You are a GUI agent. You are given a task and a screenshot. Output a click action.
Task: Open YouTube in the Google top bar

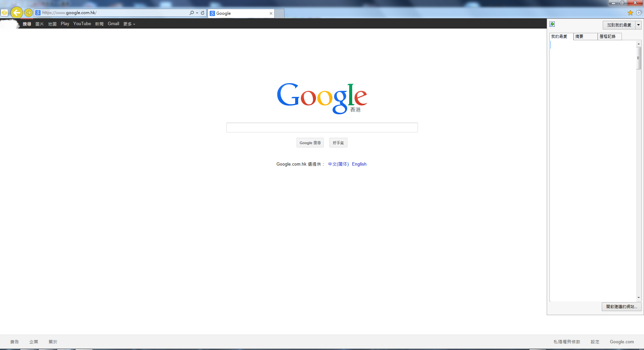pyautogui.click(x=82, y=24)
